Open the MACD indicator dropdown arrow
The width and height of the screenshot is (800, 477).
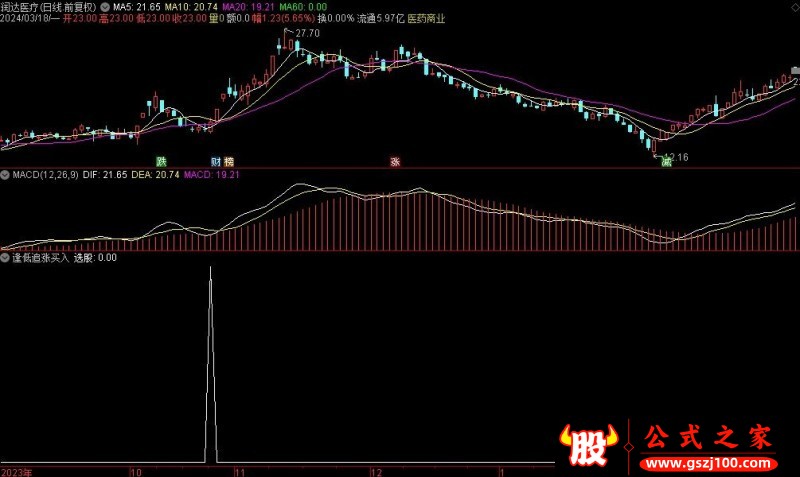pyautogui.click(x=6, y=175)
